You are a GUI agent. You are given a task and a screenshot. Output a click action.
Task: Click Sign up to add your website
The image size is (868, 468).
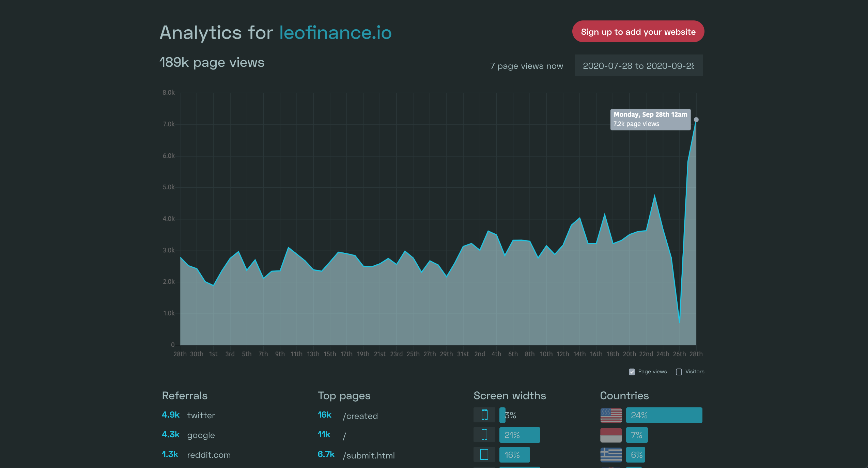click(x=638, y=32)
